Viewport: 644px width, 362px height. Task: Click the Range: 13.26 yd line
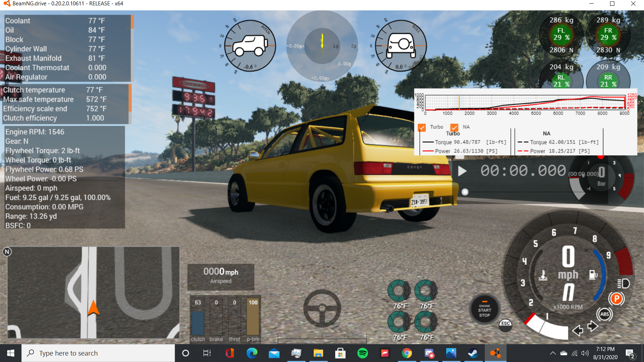point(31,216)
